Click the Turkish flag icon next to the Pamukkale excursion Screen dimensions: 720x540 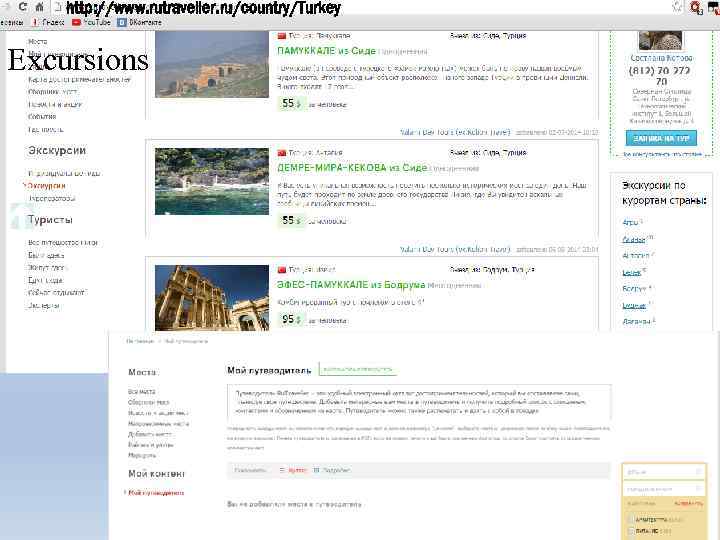click(281, 36)
